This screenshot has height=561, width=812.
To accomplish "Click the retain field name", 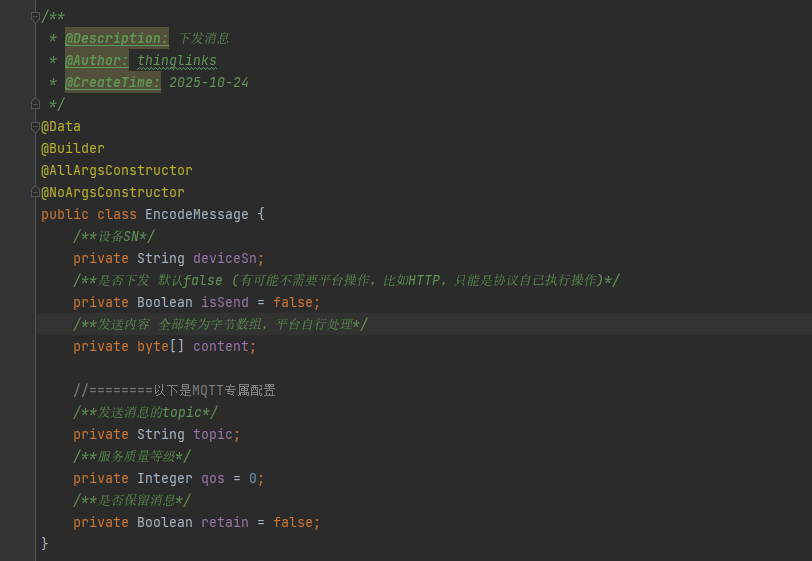I will [x=224, y=522].
